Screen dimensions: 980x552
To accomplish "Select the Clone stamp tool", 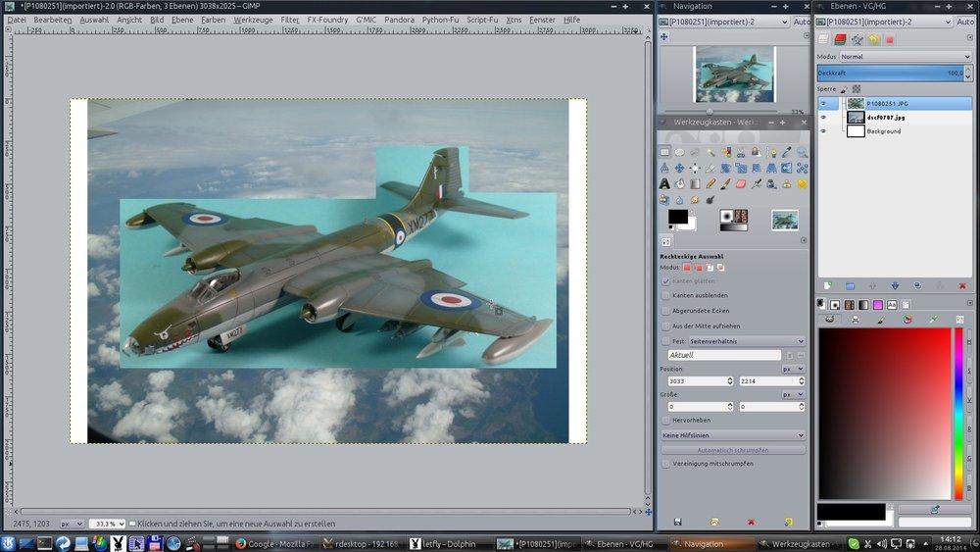I will (786, 183).
